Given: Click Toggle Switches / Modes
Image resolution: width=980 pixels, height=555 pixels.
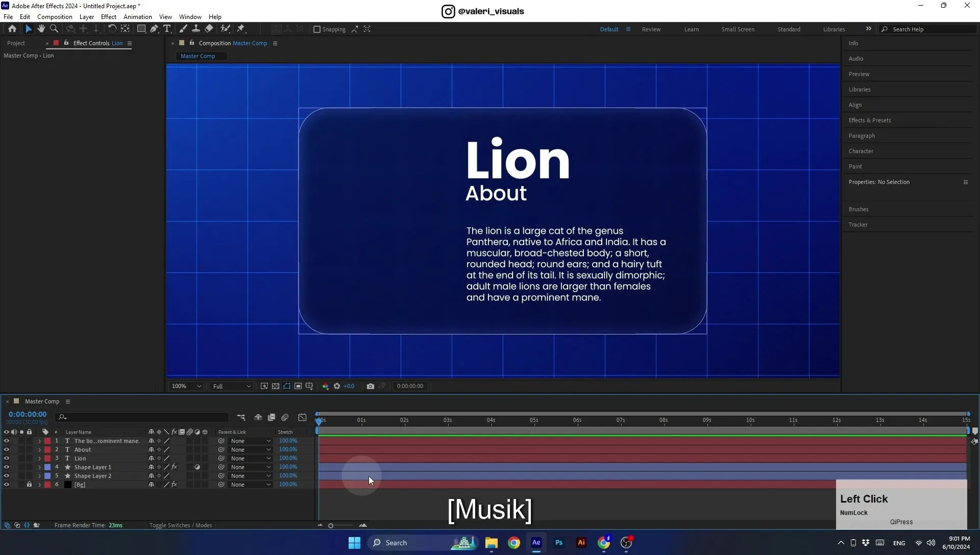Looking at the screenshot, I should (181, 525).
